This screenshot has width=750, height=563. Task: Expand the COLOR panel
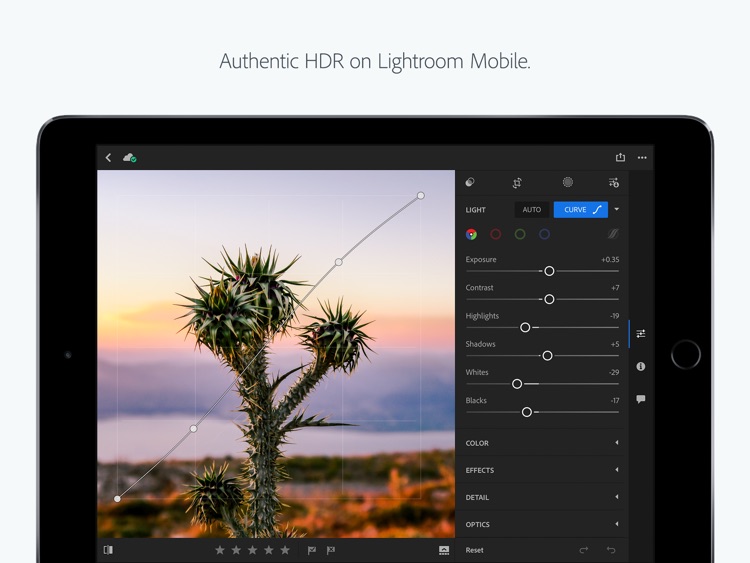point(542,443)
